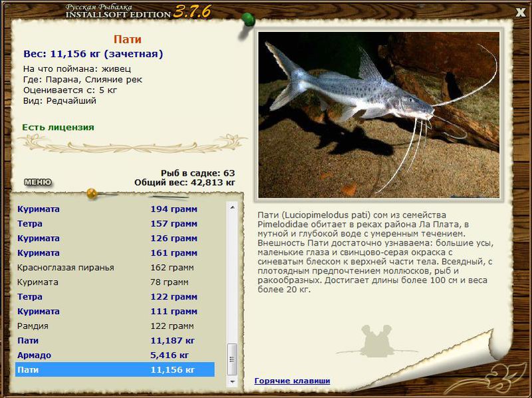Select the Красноглазая пиранья row
The height and width of the screenshot is (398, 532).
114,268
